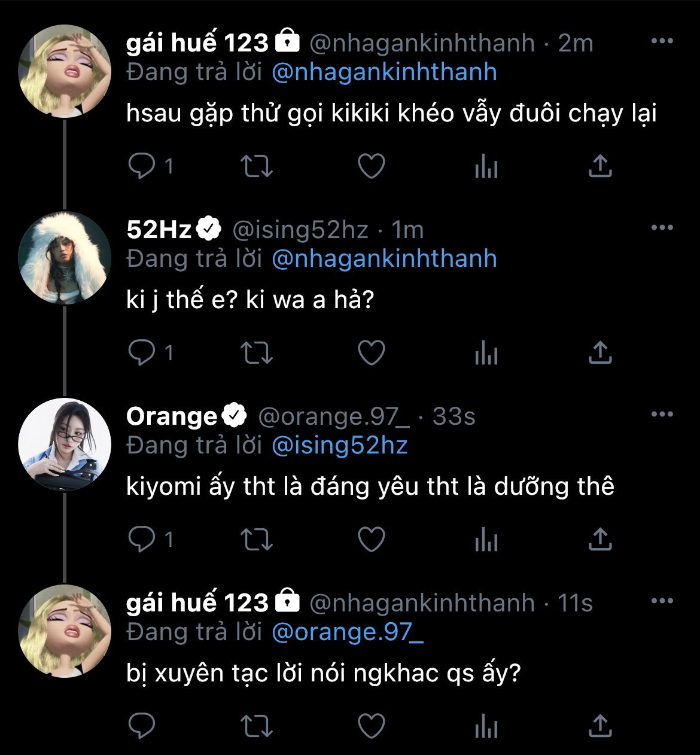700x755 pixels.
Task: Like Orange's kiyomi tweet
Action: (x=371, y=540)
